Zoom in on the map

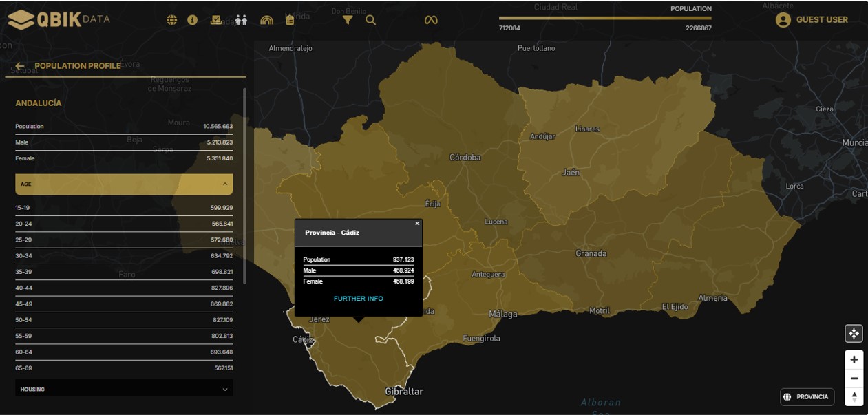[854, 359]
